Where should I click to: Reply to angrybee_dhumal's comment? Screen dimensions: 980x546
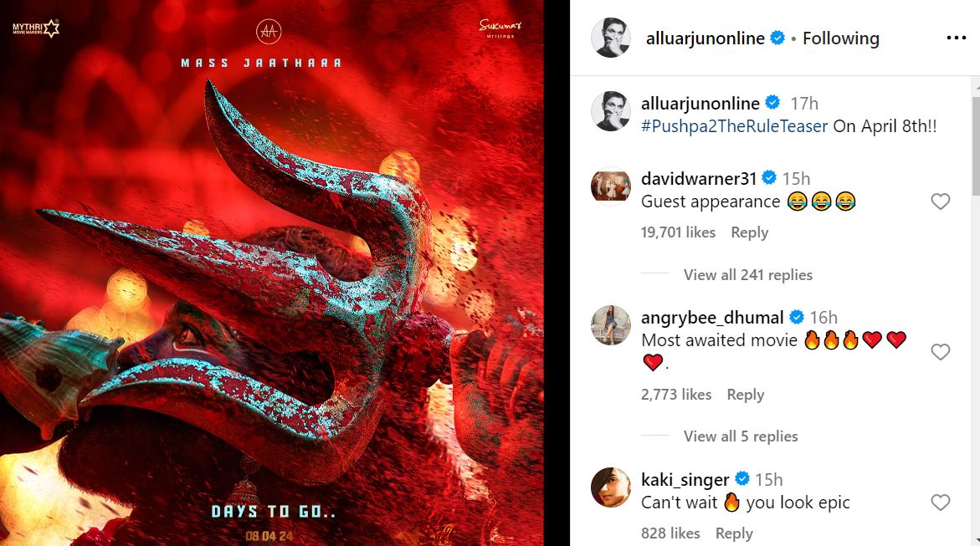[x=745, y=395]
